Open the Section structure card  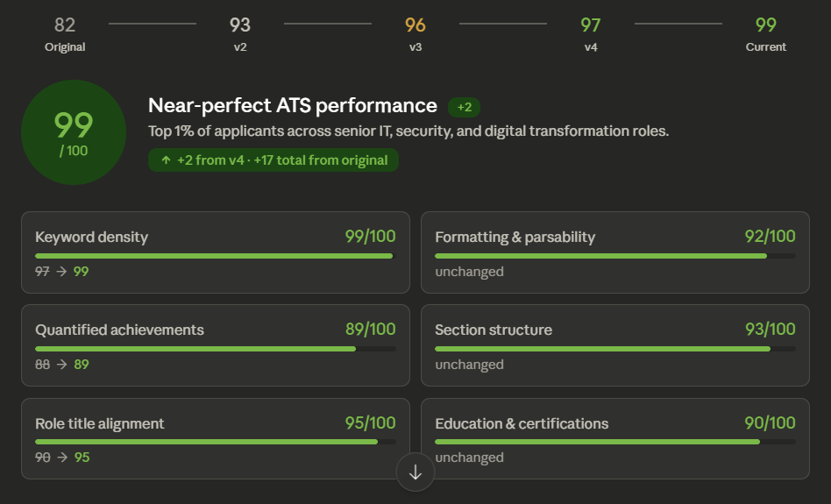[x=614, y=345]
